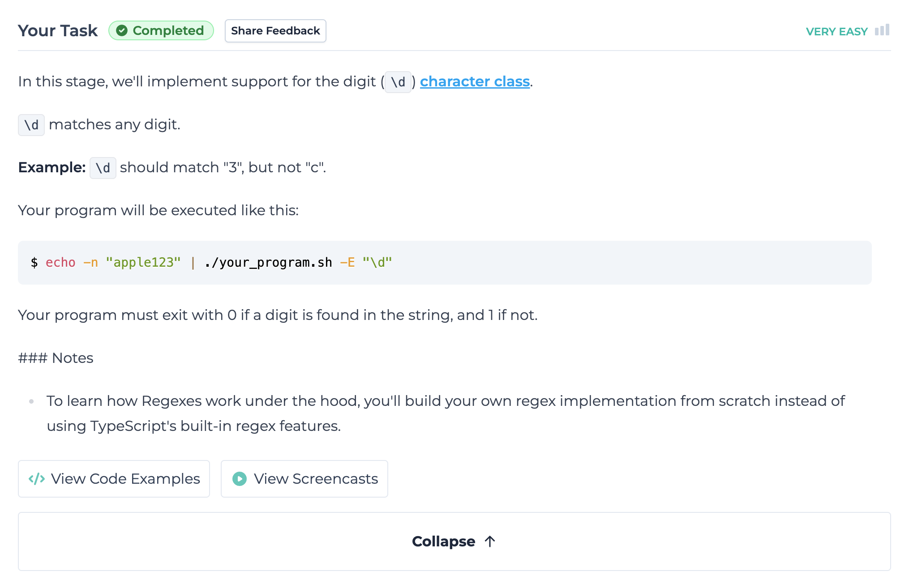Image resolution: width=909 pixels, height=588 pixels.
Task: Click the \d code after "Example:"
Action: (x=103, y=168)
